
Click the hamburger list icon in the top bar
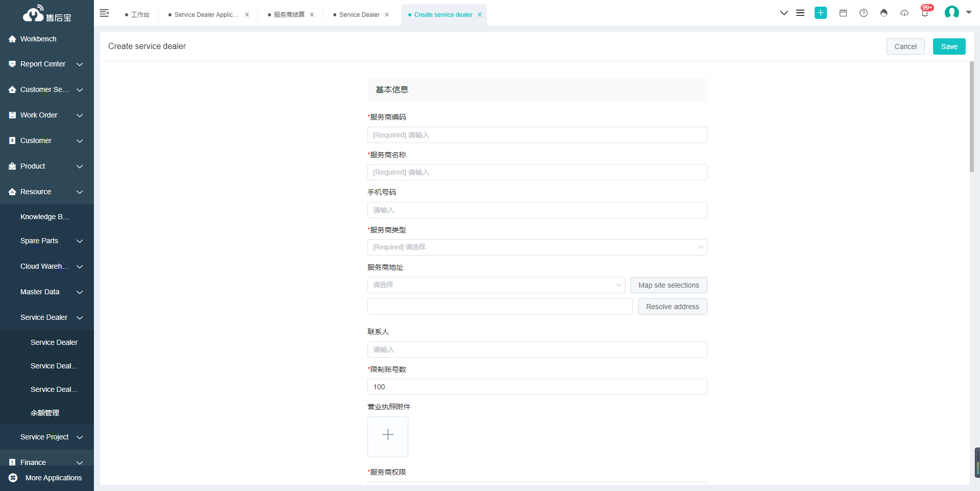pyautogui.click(x=800, y=13)
